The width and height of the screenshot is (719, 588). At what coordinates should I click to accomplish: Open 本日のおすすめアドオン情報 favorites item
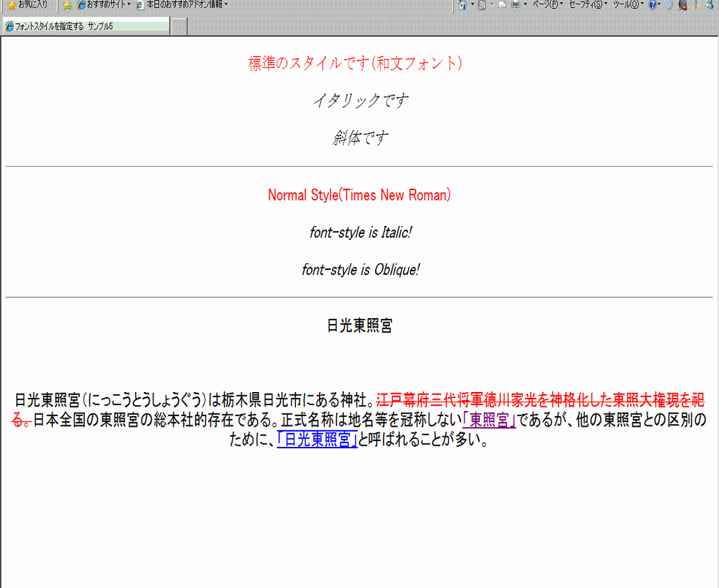coord(182,5)
